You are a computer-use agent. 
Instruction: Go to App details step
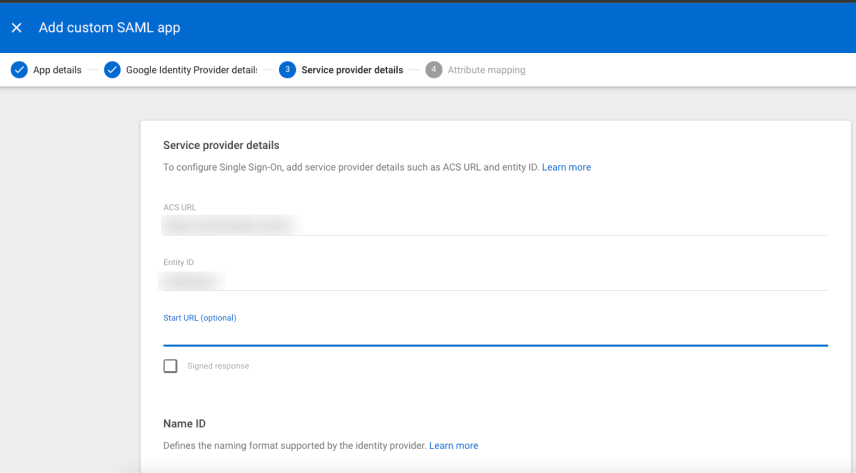(x=57, y=70)
